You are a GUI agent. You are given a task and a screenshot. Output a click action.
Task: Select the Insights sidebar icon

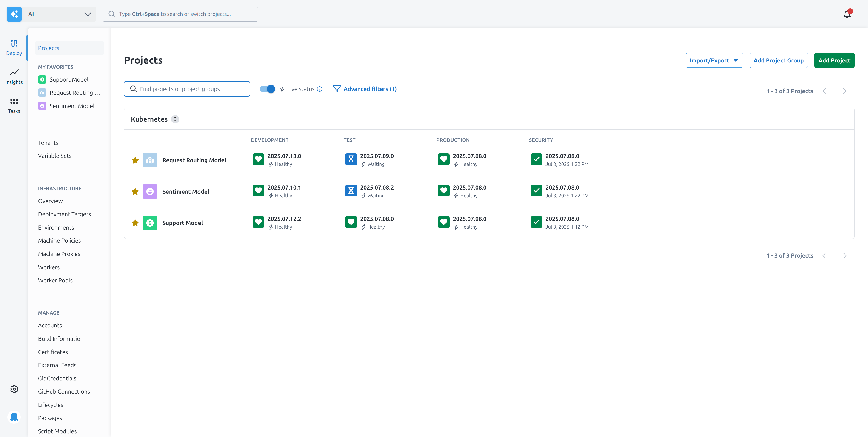(14, 76)
